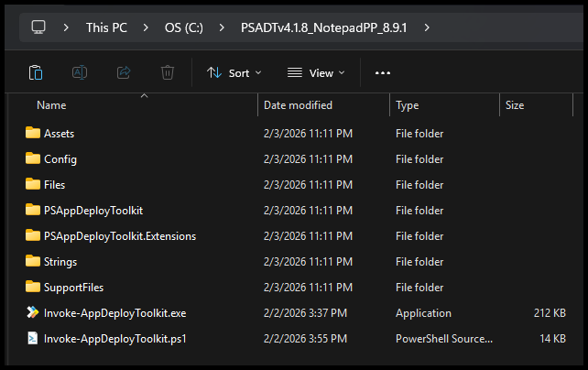Sort by the Size column header
Image resolution: width=588 pixels, height=370 pixels.
[x=515, y=105]
